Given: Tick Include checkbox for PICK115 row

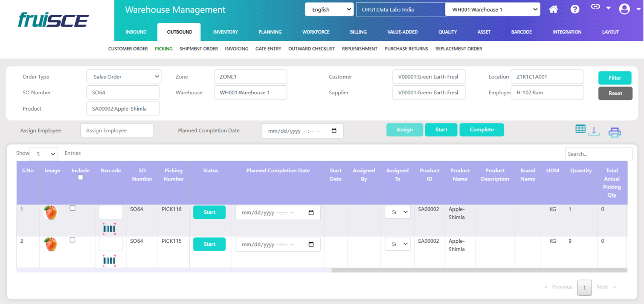Looking at the screenshot, I should 73,240.
